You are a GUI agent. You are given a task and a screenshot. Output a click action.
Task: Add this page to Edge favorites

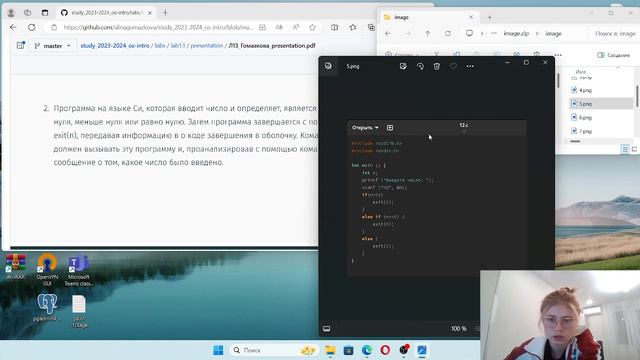click(313, 27)
